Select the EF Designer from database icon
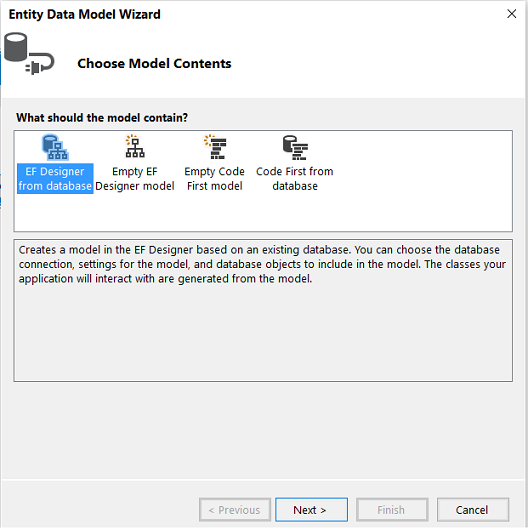Viewport: 528px width, 530px height. [55, 147]
